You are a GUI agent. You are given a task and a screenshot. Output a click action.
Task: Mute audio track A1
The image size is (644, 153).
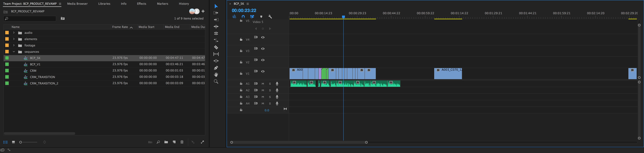263,84
